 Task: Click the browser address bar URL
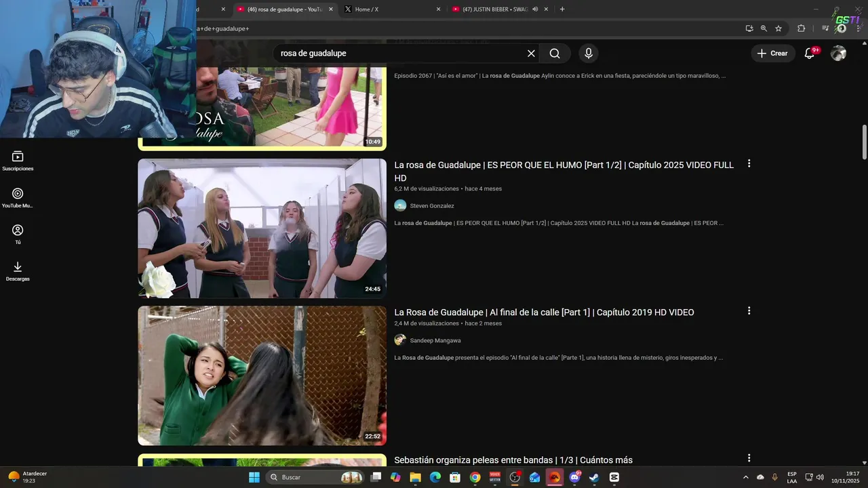(x=468, y=28)
